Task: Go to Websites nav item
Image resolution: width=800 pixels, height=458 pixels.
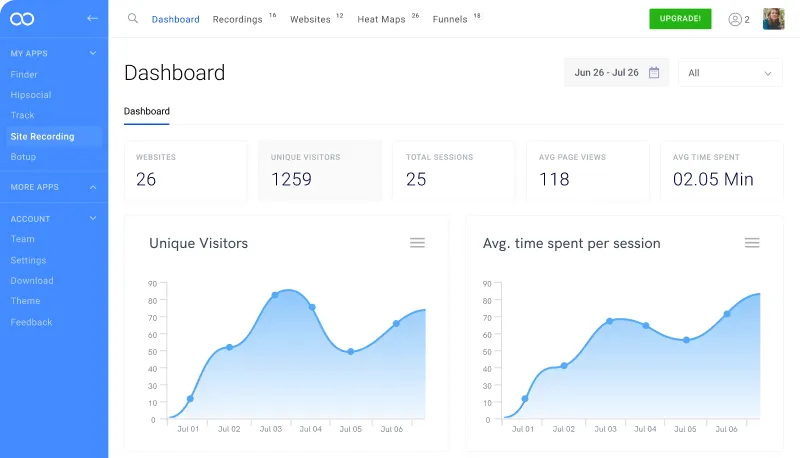Action: click(310, 19)
